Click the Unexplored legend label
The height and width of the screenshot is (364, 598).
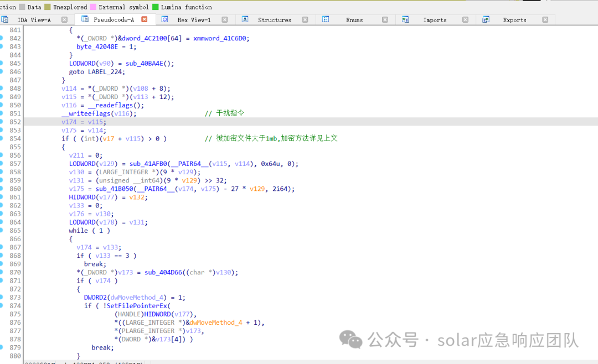click(x=70, y=7)
